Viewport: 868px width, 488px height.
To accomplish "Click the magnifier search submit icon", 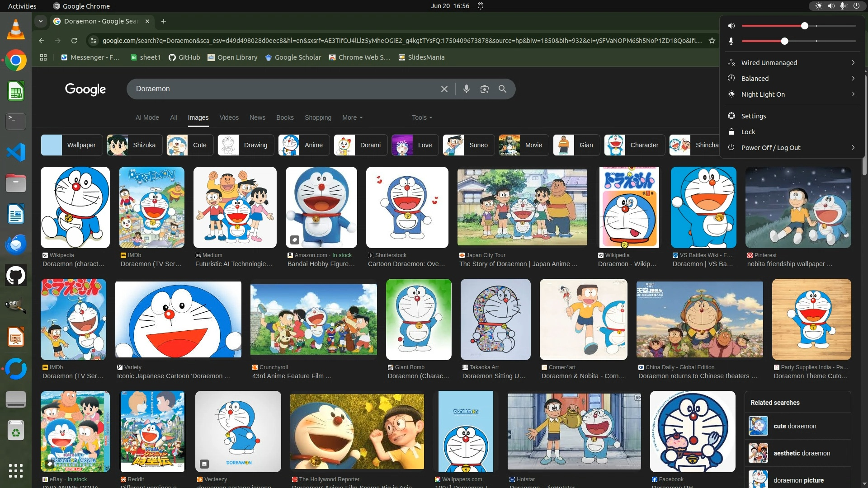I will (502, 89).
